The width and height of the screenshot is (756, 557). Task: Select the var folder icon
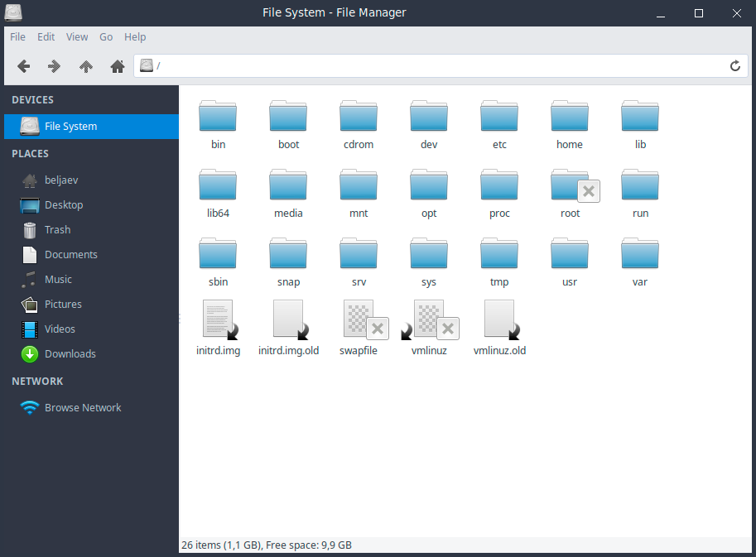(x=640, y=253)
